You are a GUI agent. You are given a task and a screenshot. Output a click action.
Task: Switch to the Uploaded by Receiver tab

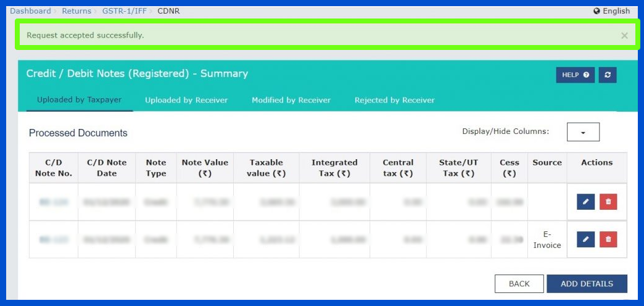pyautogui.click(x=186, y=100)
